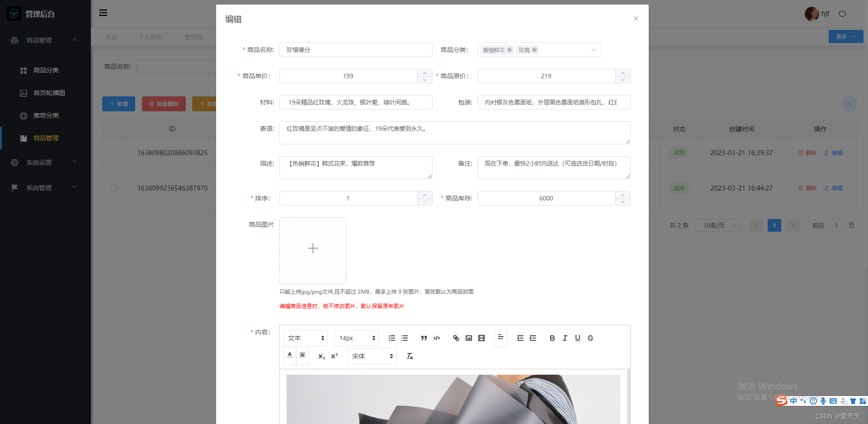
Task: Remove the 玫瑰 category tag
Action: (534, 50)
